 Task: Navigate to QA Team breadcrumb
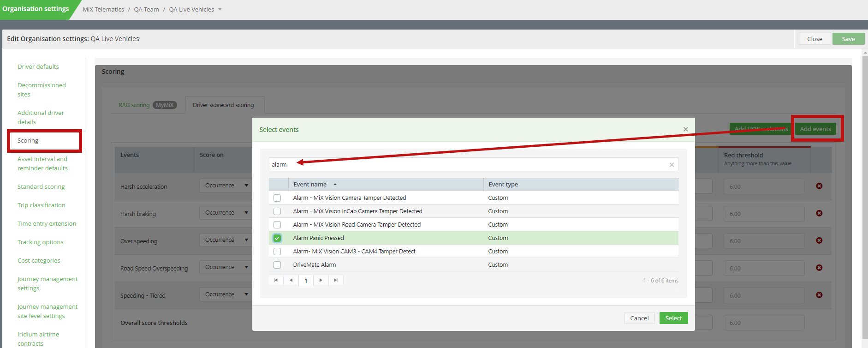click(x=146, y=10)
